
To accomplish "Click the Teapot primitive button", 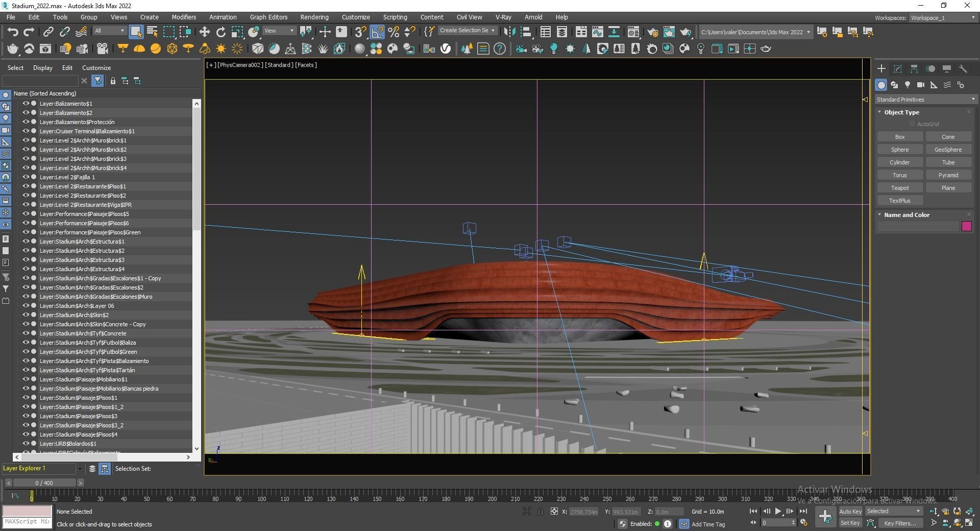I will click(x=899, y=188).
